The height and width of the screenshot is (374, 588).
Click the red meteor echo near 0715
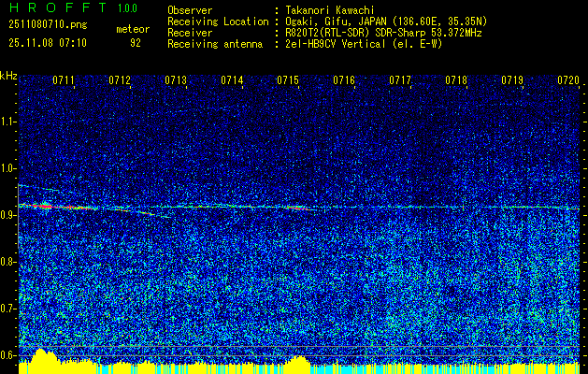tap(296, 207)
